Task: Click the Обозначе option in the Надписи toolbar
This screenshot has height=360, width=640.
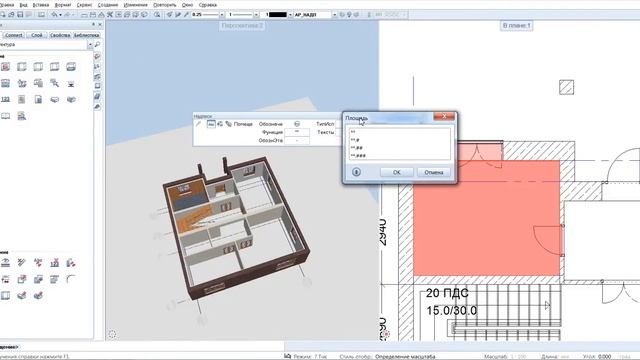Action: (271, 124)
